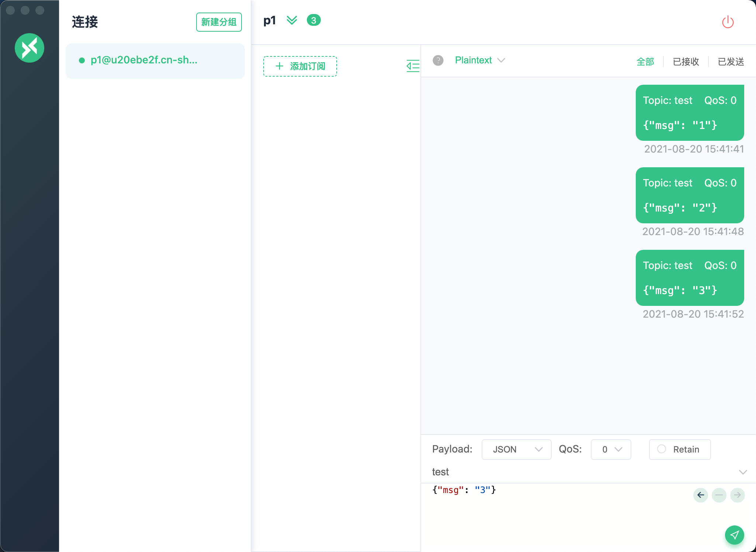Click the MQTTX logo icon

coord(30,48)
